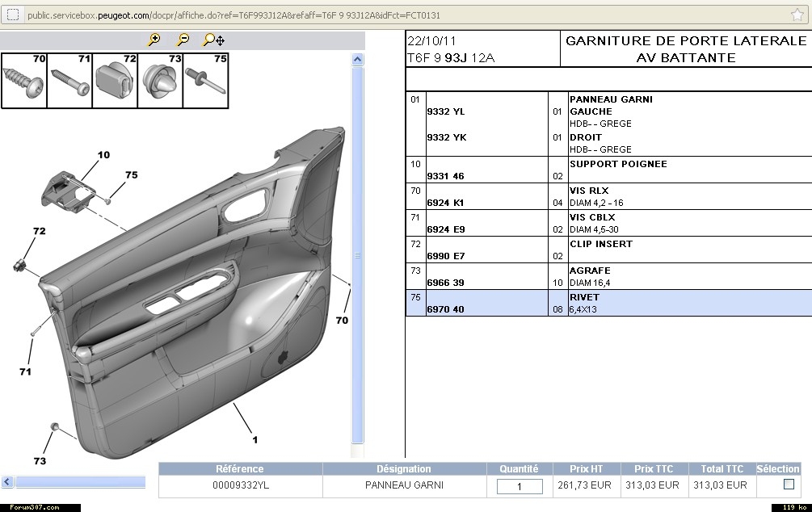The image size is (812, 512).
Task: Click part reference 9332 YL
Action: 446,111
